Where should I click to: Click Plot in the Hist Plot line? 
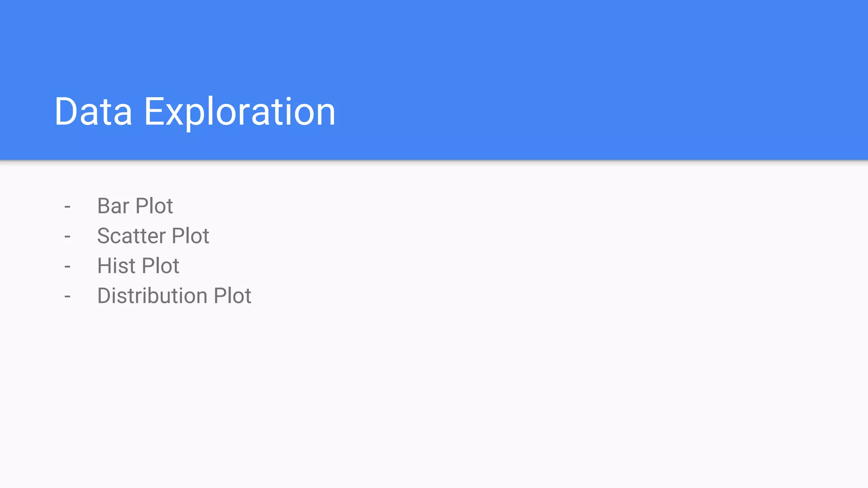tap(161, 266)
